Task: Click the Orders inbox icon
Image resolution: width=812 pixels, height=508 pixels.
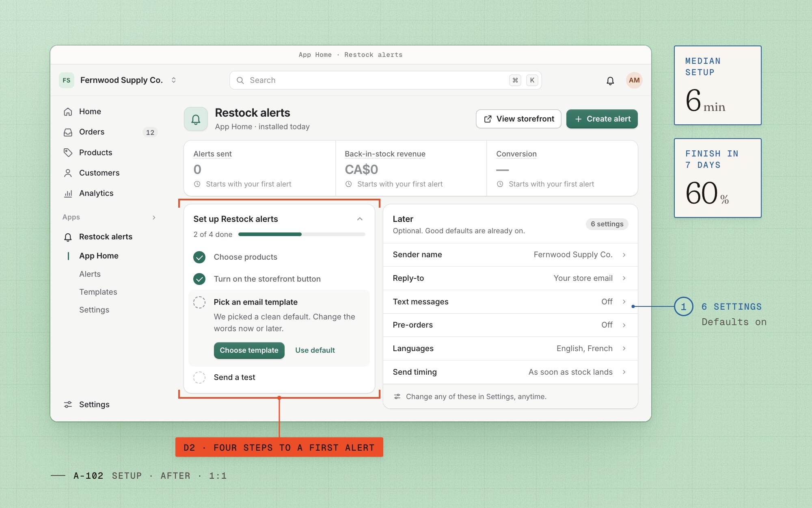Action: coord(68,132)
